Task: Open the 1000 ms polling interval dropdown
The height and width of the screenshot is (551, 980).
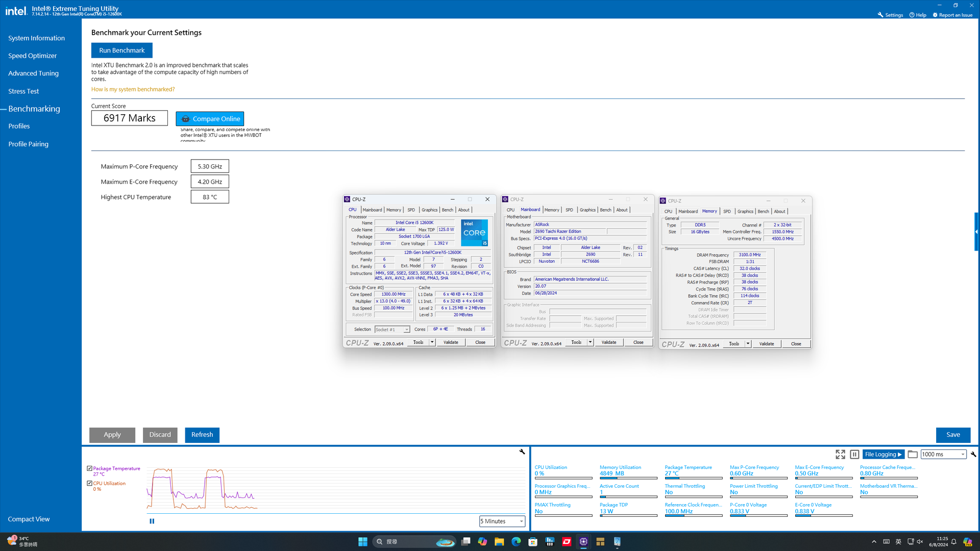Action: pos(943,454)
